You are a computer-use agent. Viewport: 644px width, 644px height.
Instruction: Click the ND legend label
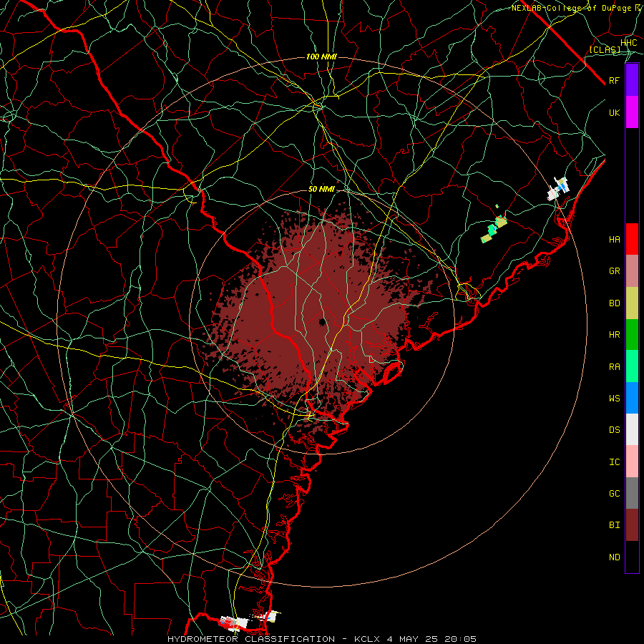point(614,557)
